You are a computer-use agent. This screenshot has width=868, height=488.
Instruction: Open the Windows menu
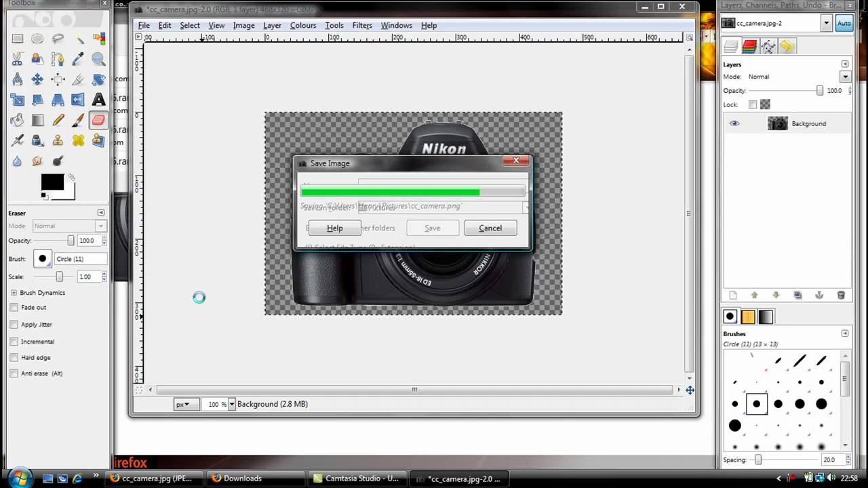(x=397, y=25)
